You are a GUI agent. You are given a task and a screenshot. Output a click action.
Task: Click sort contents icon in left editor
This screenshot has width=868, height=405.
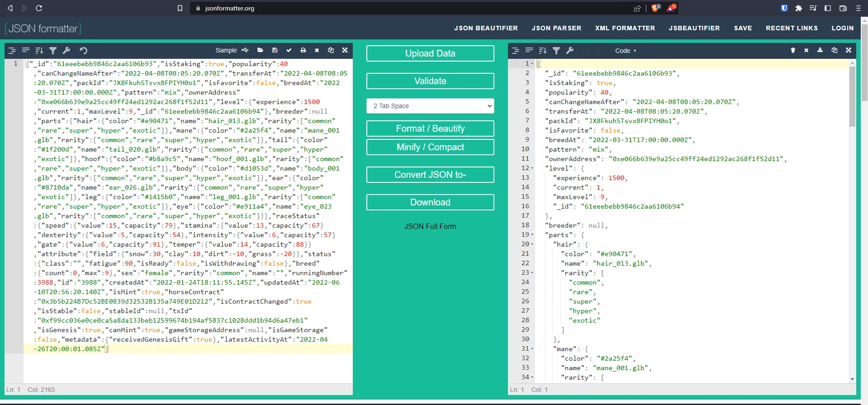coord(39,51)
